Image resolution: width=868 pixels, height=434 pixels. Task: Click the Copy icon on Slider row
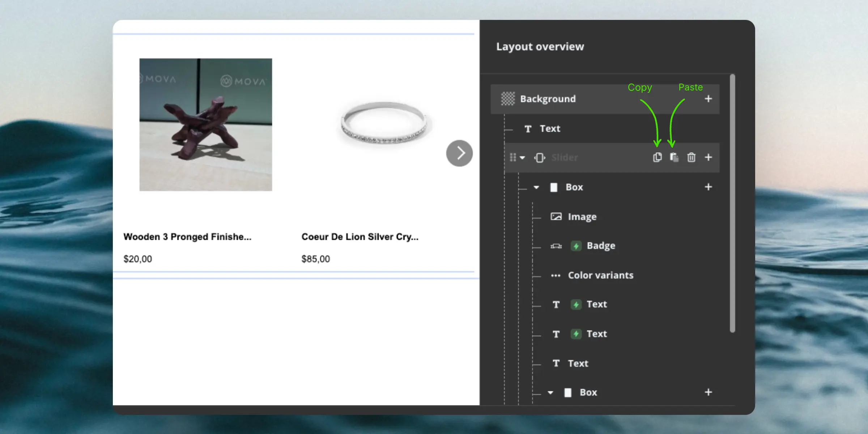click(x=657, y=157)
